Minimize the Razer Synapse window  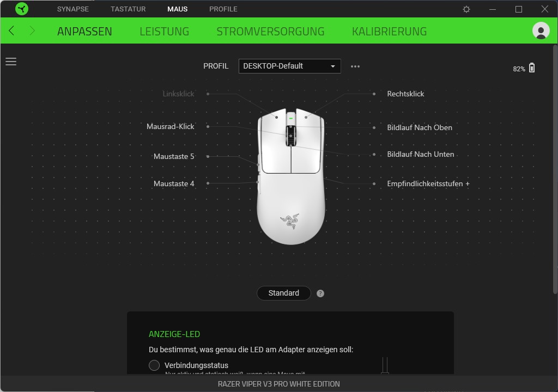[493, 9]
